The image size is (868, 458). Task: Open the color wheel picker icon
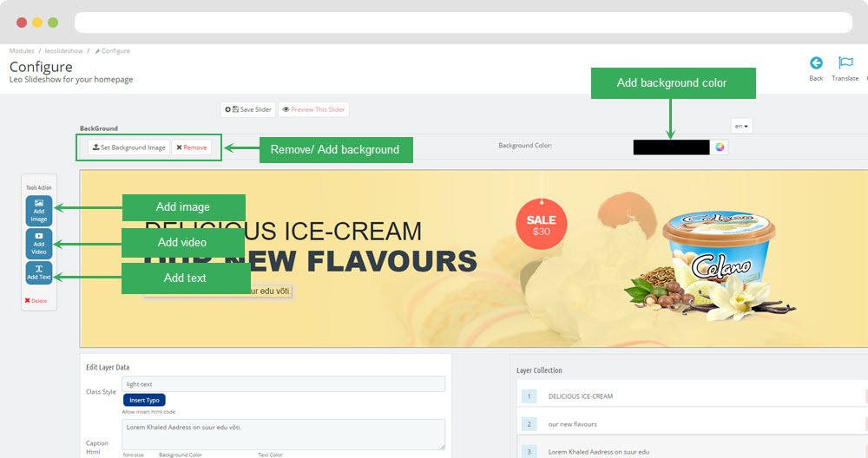coord(720,147)
